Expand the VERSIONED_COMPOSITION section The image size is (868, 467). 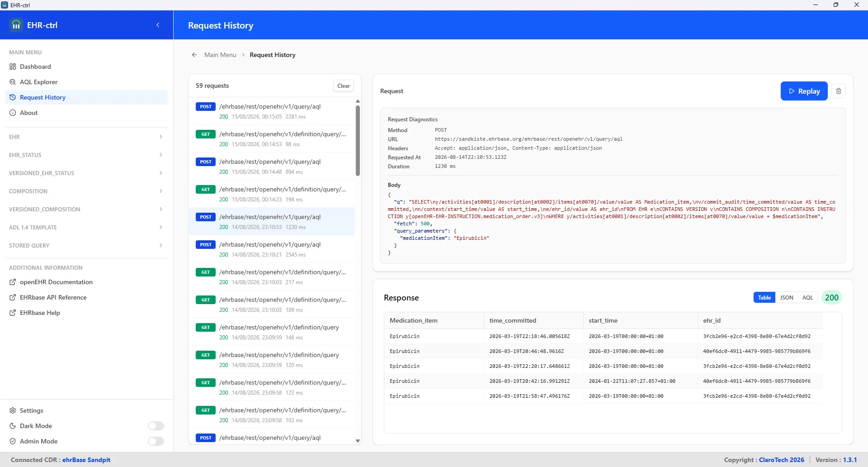pyautogui.click(x=86, y=209)
